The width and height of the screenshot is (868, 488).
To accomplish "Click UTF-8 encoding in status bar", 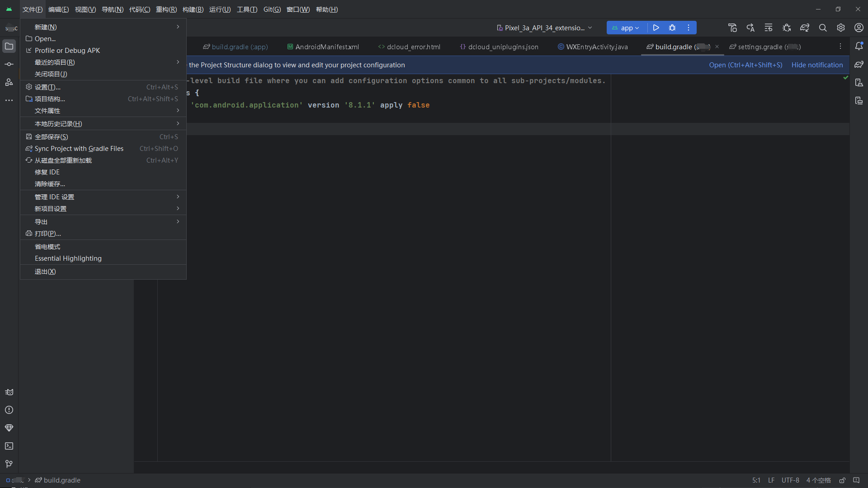I will (790, 480).
